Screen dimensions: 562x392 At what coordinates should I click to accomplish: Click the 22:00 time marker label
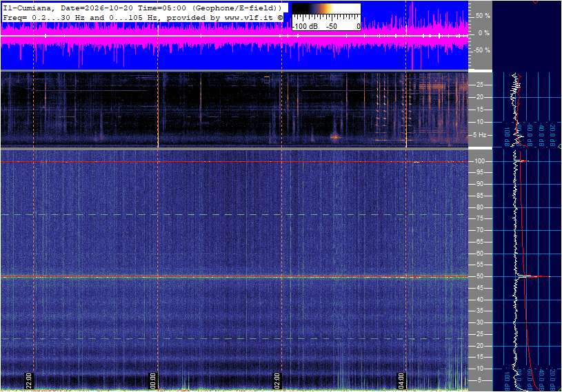click(29, 380)
